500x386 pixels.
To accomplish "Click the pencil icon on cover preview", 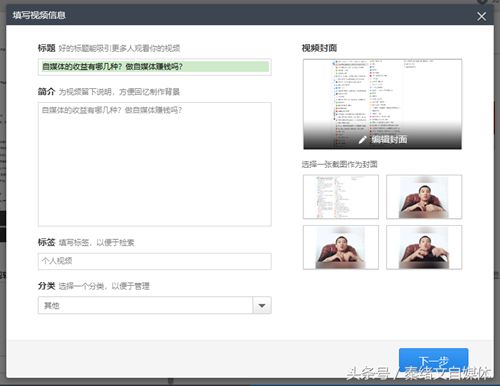I will point(363,140).
